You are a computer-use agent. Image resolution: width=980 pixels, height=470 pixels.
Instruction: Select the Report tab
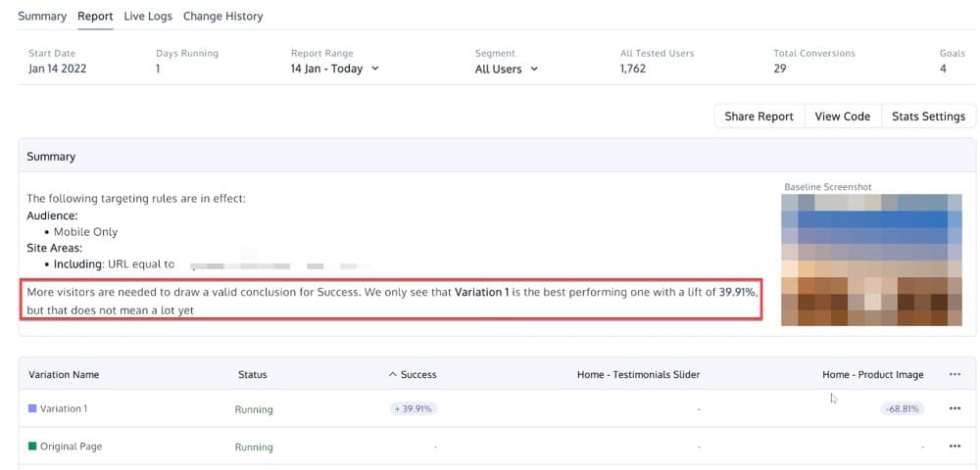click(95, 16)
